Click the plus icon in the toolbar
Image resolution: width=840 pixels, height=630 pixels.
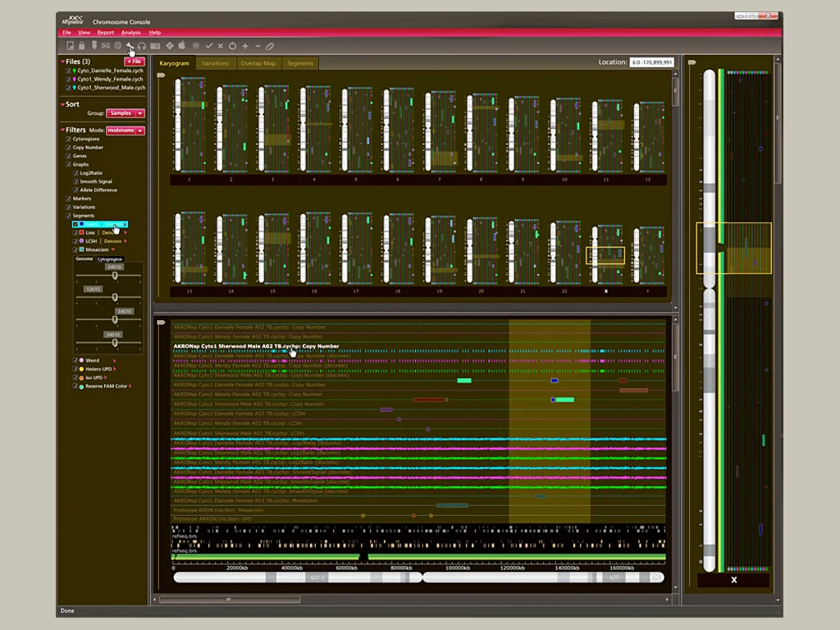(x=245, y=46)
